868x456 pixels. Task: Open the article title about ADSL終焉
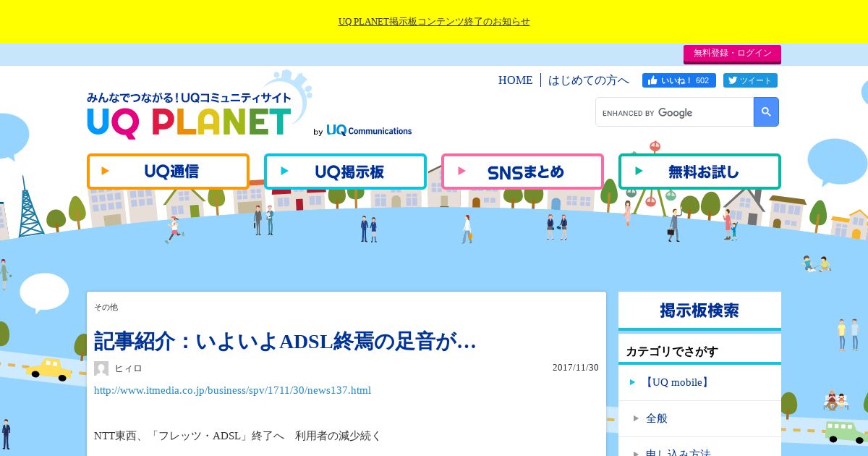click(x=285, y=342)
